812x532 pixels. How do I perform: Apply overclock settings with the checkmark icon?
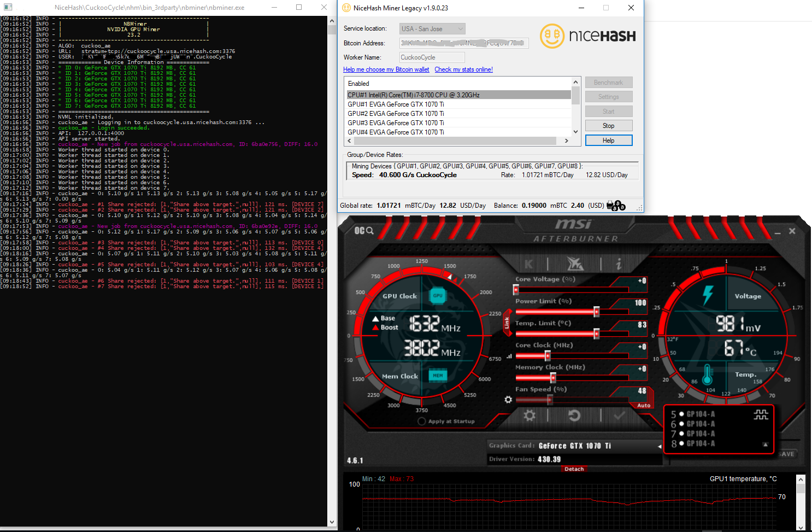(619, 416)
